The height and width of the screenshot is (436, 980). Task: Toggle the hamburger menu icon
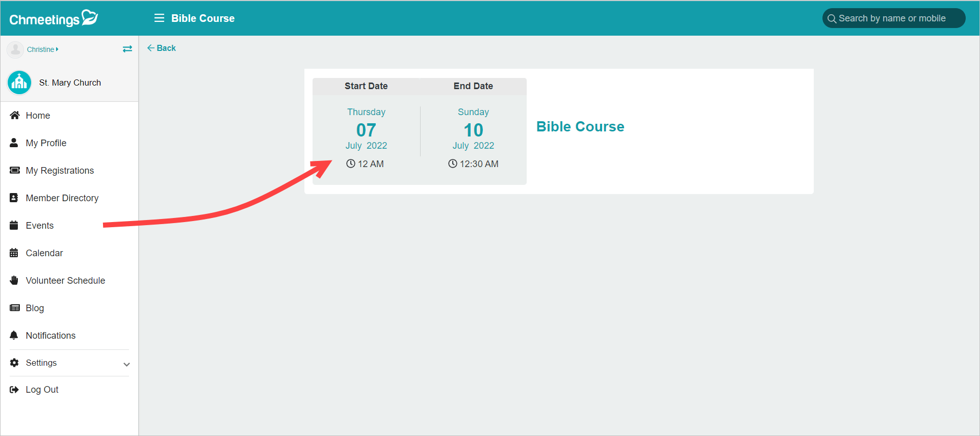(x=159, y=18)
